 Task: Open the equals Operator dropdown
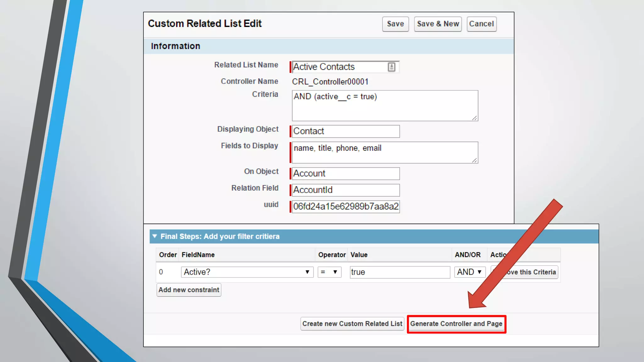tap(329, 272)
